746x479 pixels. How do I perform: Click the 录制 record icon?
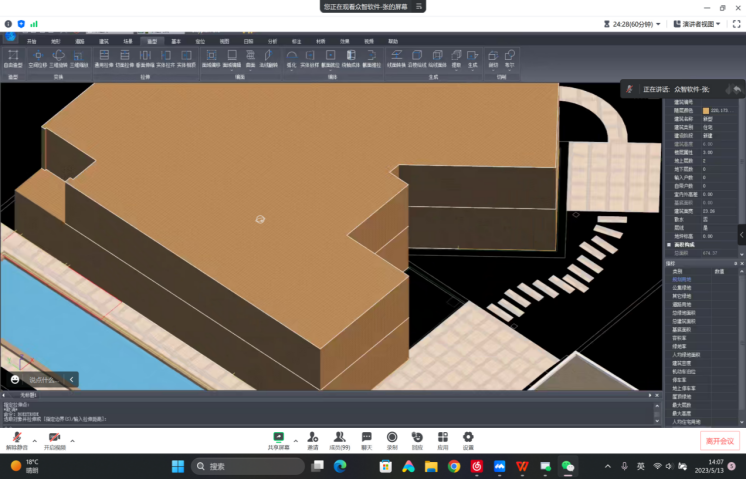pos(392,437)
